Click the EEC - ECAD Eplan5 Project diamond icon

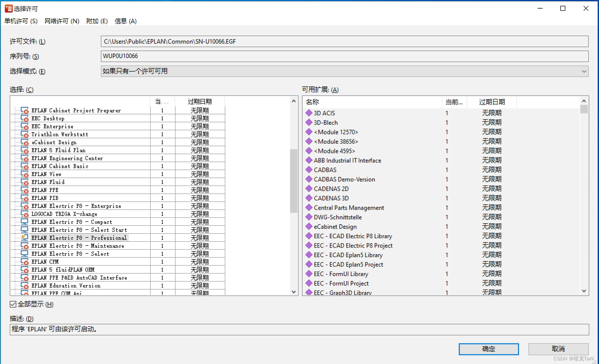point(309,264)
